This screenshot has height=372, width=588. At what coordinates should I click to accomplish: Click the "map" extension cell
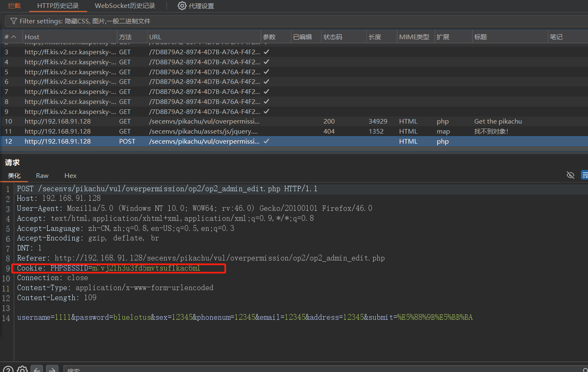tap(443, 132)
